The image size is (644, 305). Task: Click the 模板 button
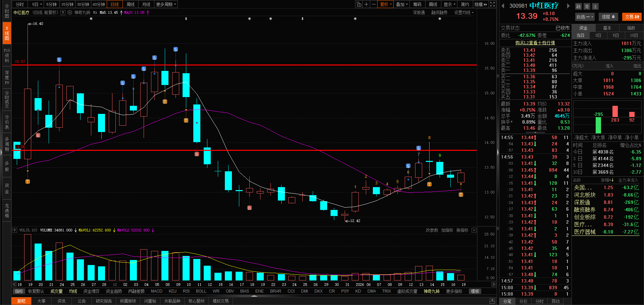(475, 291)
